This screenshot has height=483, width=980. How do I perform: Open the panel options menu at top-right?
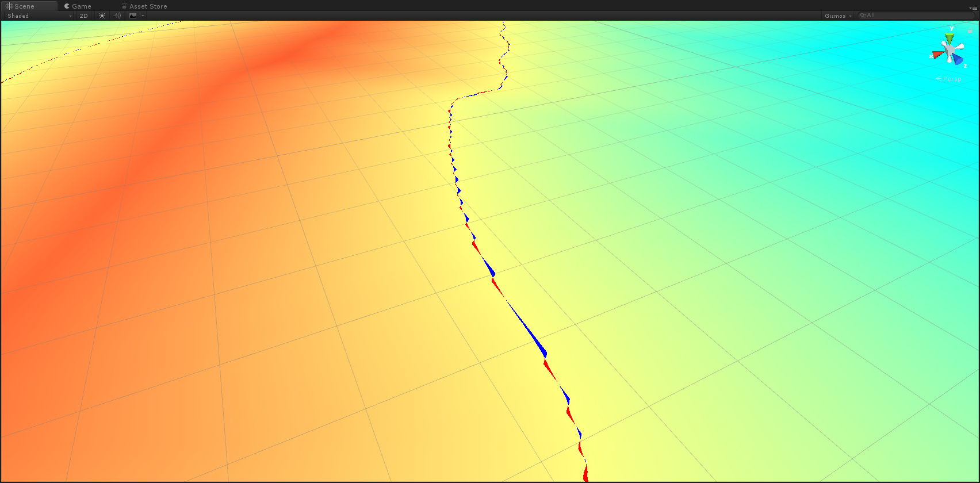pyautogui.click(x=973, y=8)
